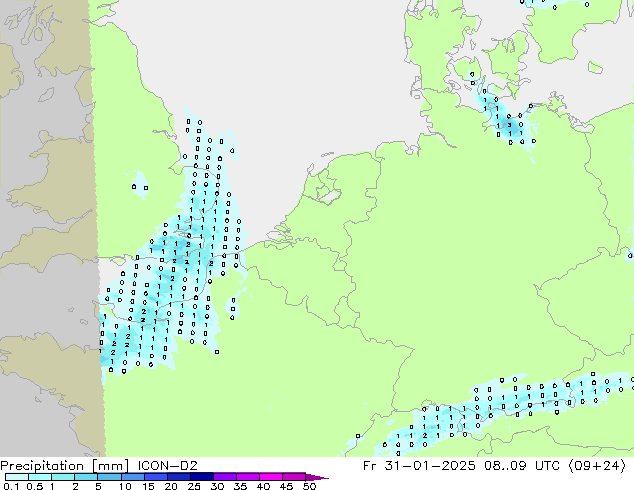Screen dimensions: 634x490
Task: Click the "[mm]" unit label
Action: click(x=110, y=466)
